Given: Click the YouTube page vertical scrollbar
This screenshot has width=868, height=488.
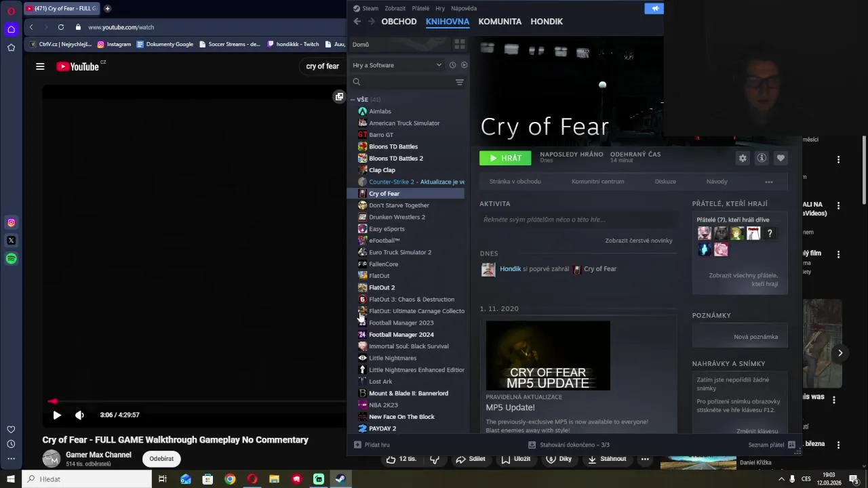Looking at the screenshot, I should pos(864,169).
